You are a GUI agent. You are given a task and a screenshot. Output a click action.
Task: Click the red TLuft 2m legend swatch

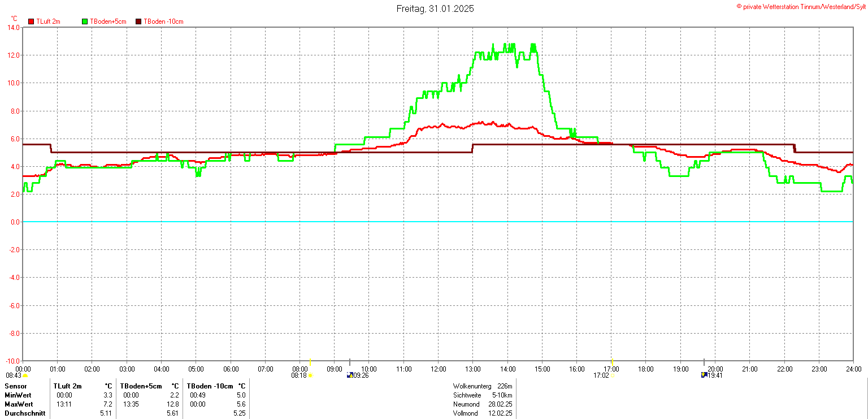pos(31,21)
